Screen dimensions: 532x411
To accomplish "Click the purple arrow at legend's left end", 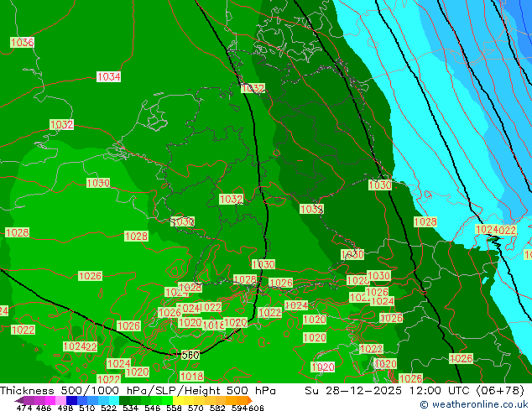I will pos(19,400).
